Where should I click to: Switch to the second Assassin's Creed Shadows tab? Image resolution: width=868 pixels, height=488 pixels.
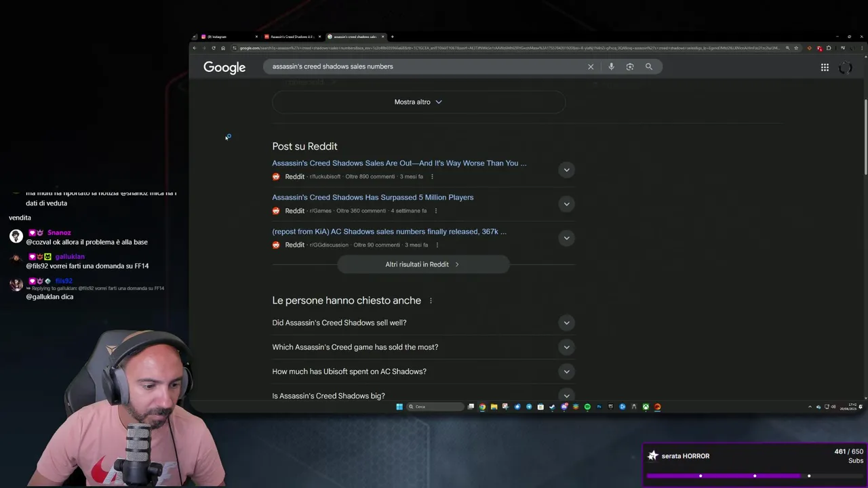pyautogui.click(x=292, y=37)
